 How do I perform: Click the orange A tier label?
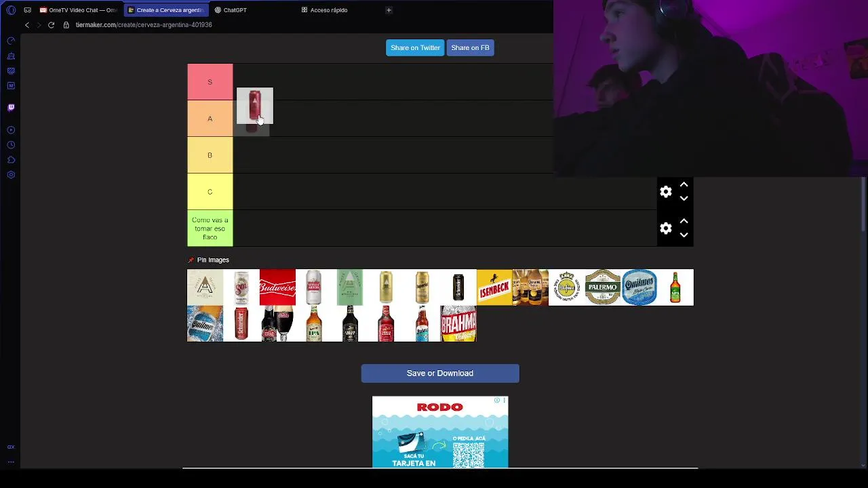210,119
